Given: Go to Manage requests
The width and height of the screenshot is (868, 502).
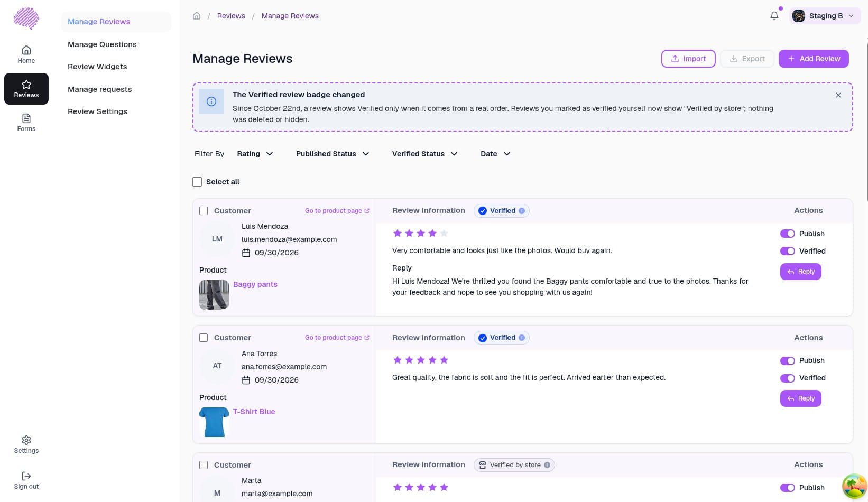Looking at the screenshot, I should pyautogui.click(x=100, y=89).
